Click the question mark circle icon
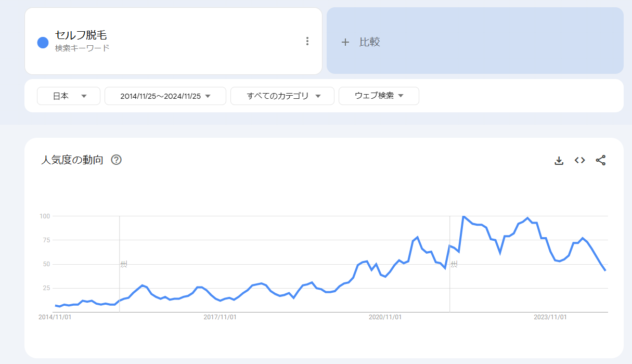The height and width of the screenshot is (364, 632). point(116,160)
